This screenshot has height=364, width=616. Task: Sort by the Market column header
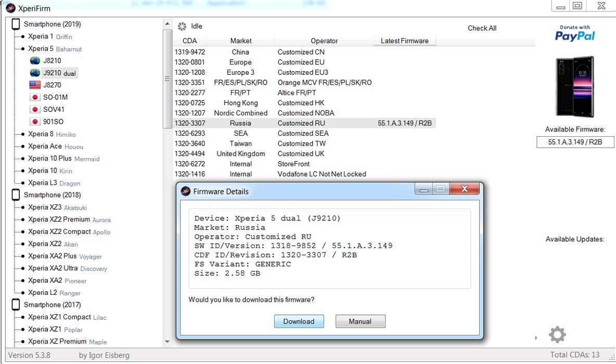[240, 41]
